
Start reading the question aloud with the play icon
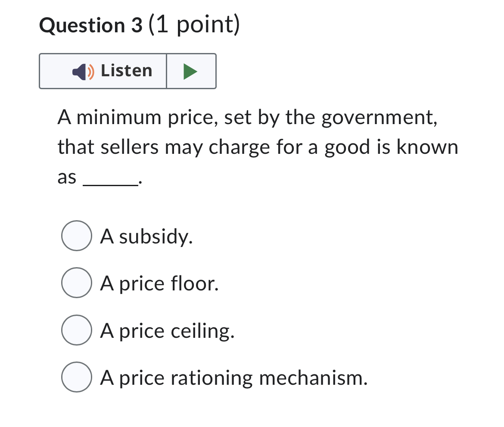[x=190, y=71]
